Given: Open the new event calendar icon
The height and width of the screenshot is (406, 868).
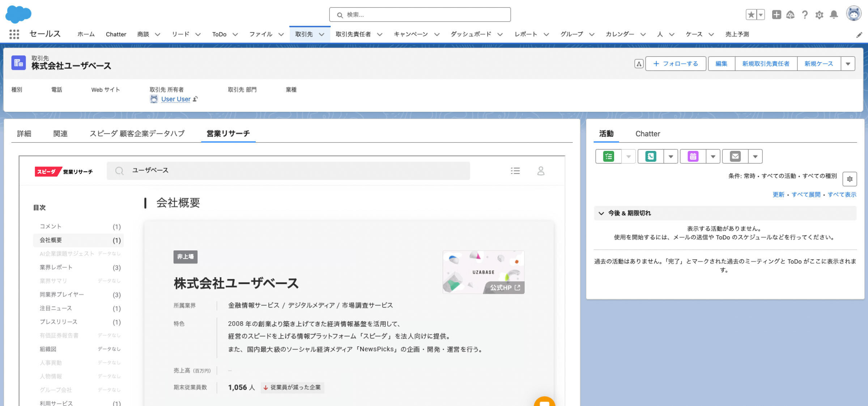Looking at the screenshot, I should click(693, 156).
